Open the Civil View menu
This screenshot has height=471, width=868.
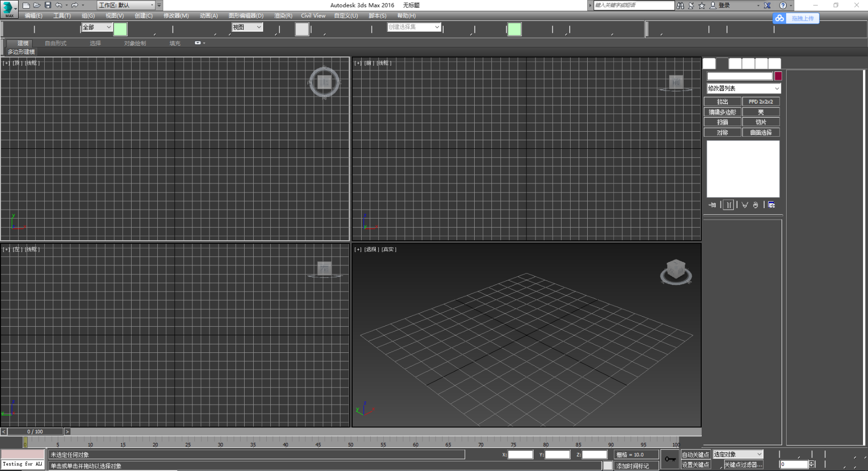tap(313, 16)
